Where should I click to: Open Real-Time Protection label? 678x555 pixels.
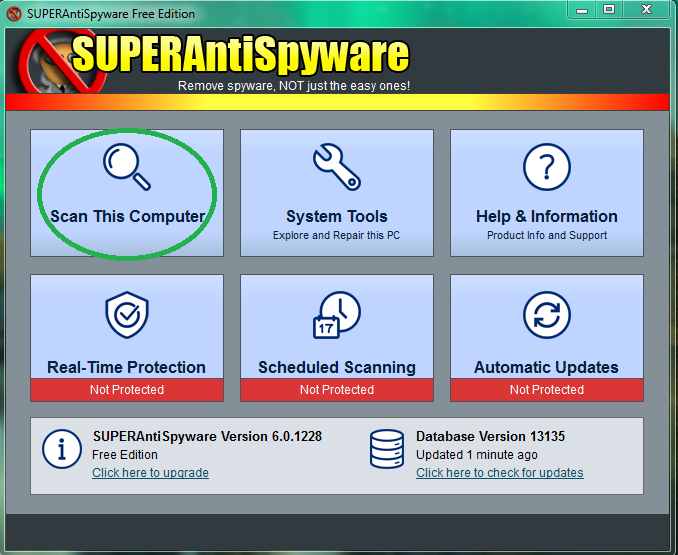coord(126,367)
